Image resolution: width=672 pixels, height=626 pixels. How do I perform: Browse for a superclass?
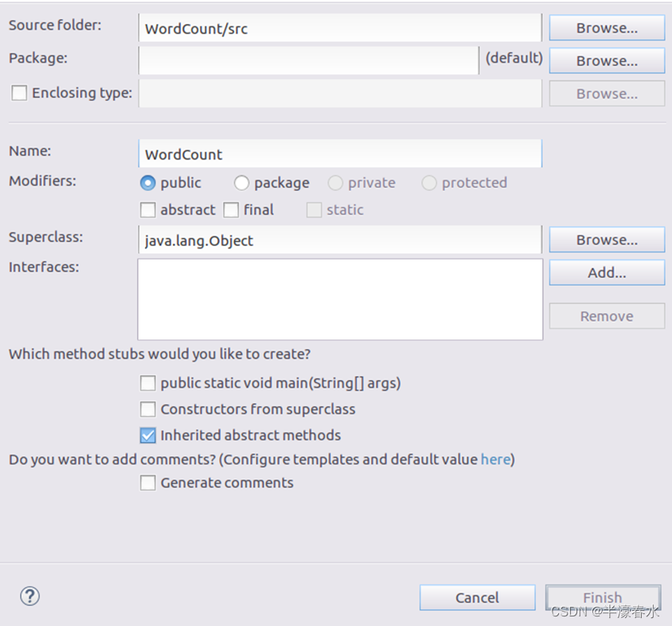point(607,240)
